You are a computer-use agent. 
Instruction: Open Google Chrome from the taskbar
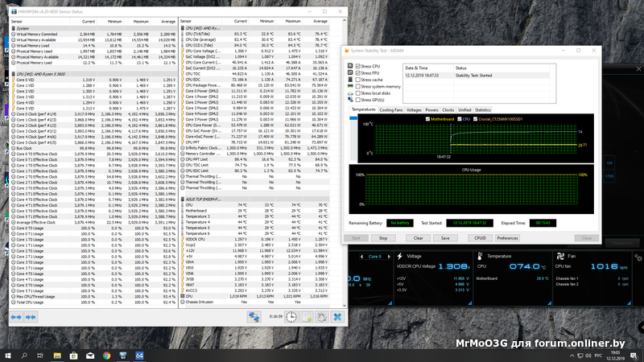[107, 355]
